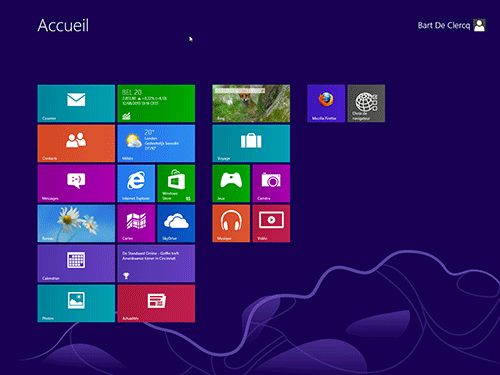Open the browser choice globe tile
This screenshot has height=375, width=500.
(366, 103)
